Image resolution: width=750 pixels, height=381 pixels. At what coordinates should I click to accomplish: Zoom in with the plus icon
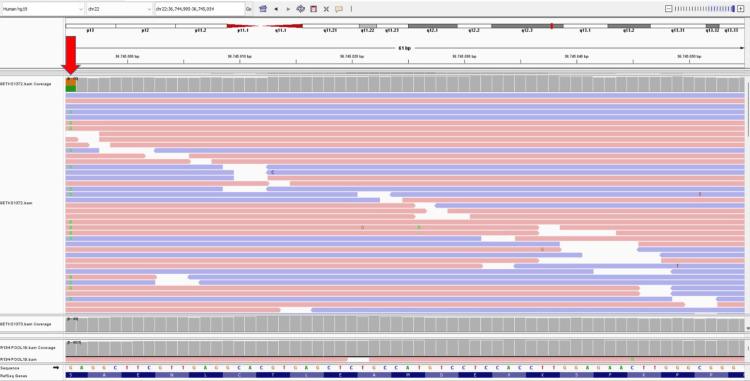[740, 9]
